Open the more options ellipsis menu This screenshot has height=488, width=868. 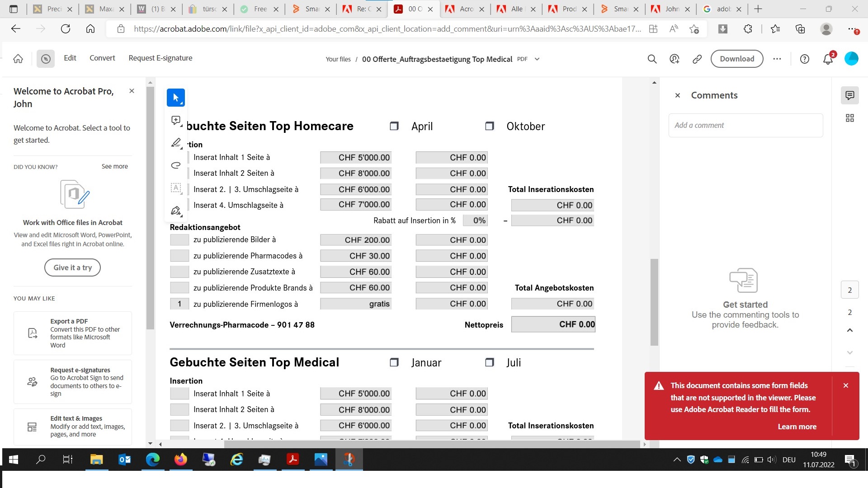click(777, 59)
